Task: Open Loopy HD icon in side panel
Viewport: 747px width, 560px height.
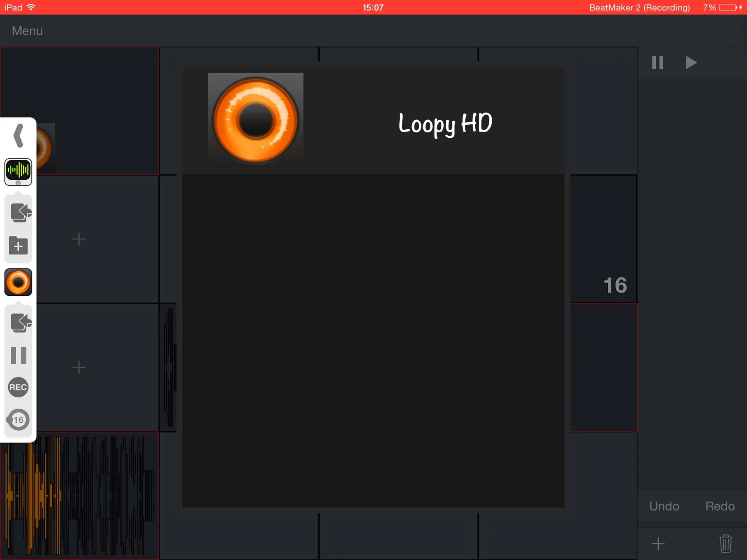Action: coord(18,282)
